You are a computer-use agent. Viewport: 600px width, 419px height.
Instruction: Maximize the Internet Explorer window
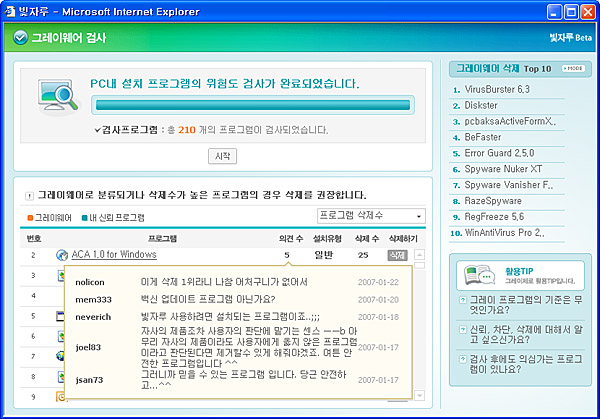pyautogui.click(x=571, y=12)
